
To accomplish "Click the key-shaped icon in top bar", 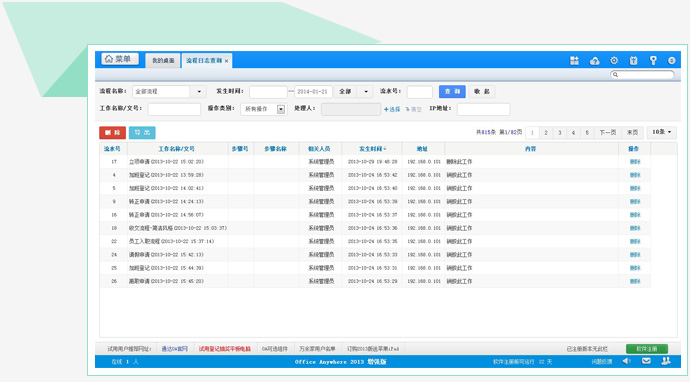I will [x=653, y=61].
